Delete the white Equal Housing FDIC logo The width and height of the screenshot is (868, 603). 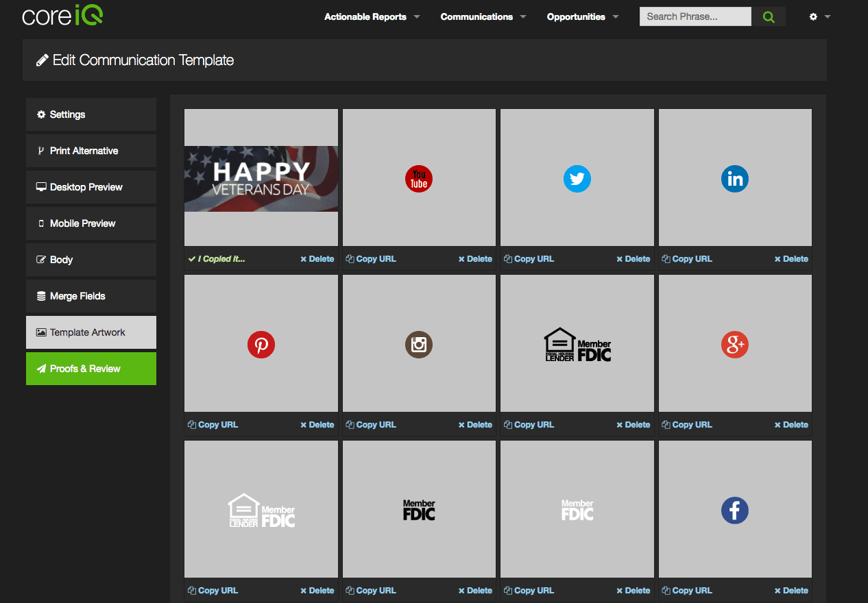pos(317,591)
